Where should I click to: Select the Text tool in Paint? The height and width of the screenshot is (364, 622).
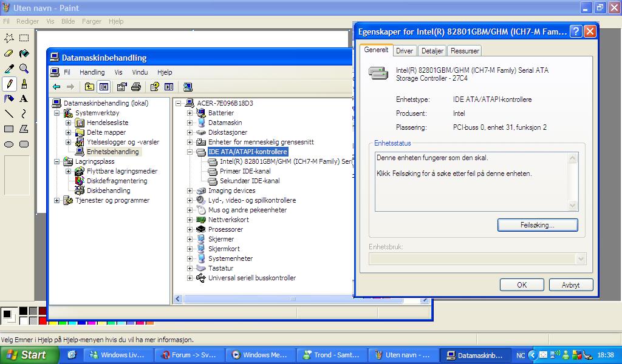(x=24, y=99)
